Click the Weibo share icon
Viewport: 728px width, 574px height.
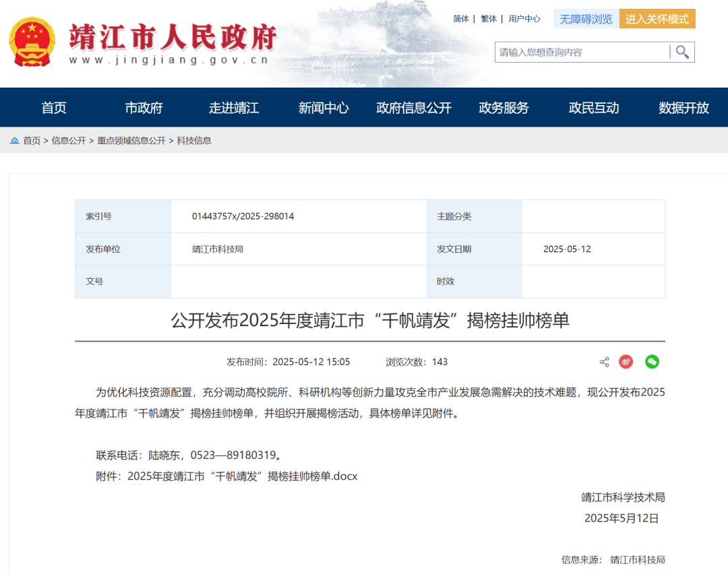[626, 362]
